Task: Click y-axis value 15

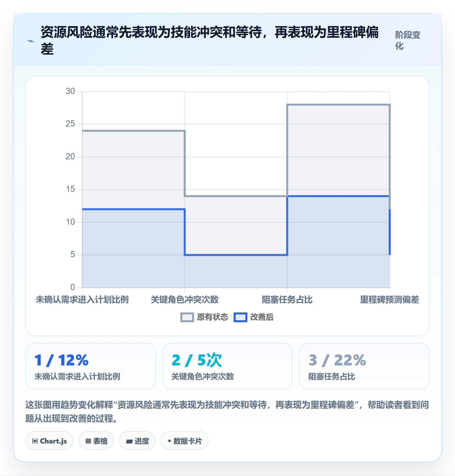Action: (x=70, y=189)
